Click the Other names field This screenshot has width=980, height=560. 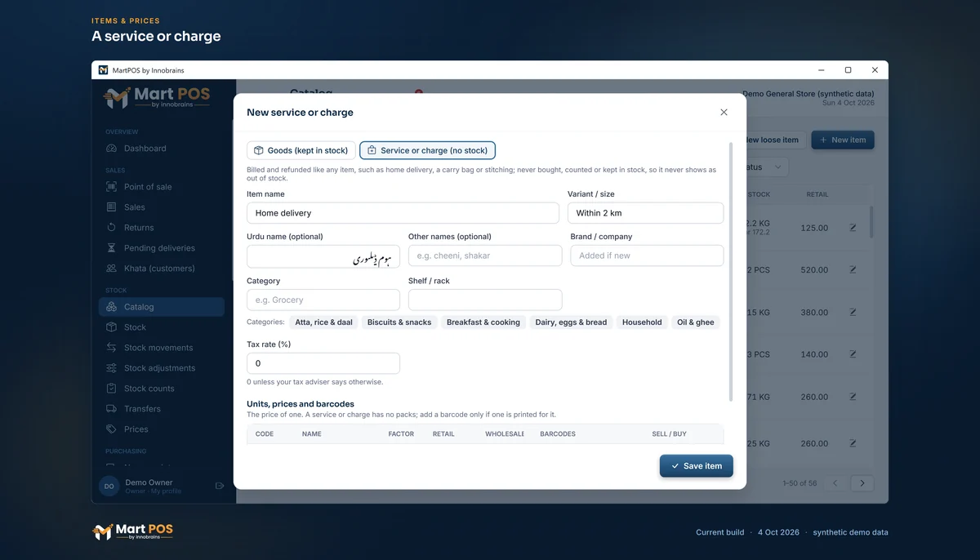point(485,256)
